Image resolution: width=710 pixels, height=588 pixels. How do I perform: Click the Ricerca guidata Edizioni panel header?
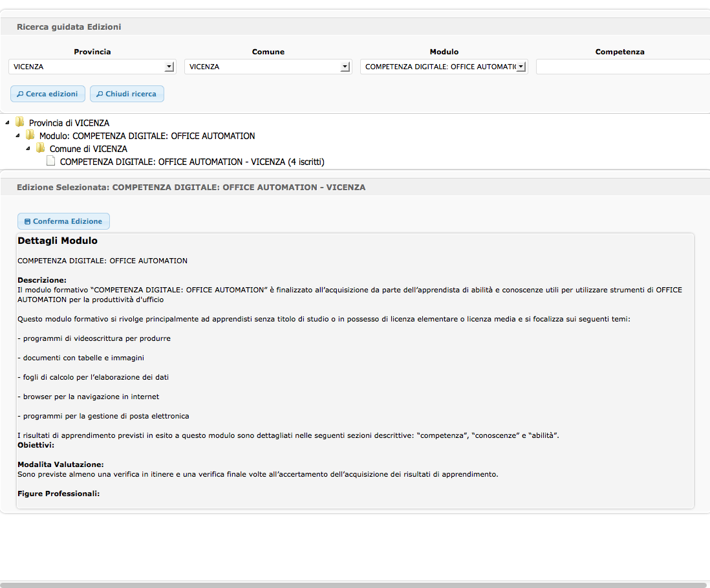(69, 27)
